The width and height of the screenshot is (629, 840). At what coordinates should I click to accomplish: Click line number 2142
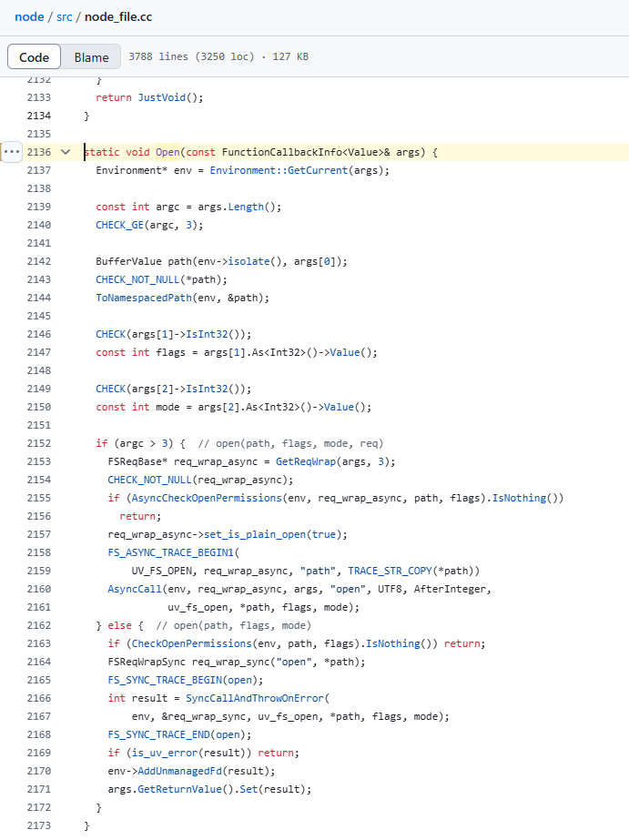pyautogui.click(x=39, y=261)
